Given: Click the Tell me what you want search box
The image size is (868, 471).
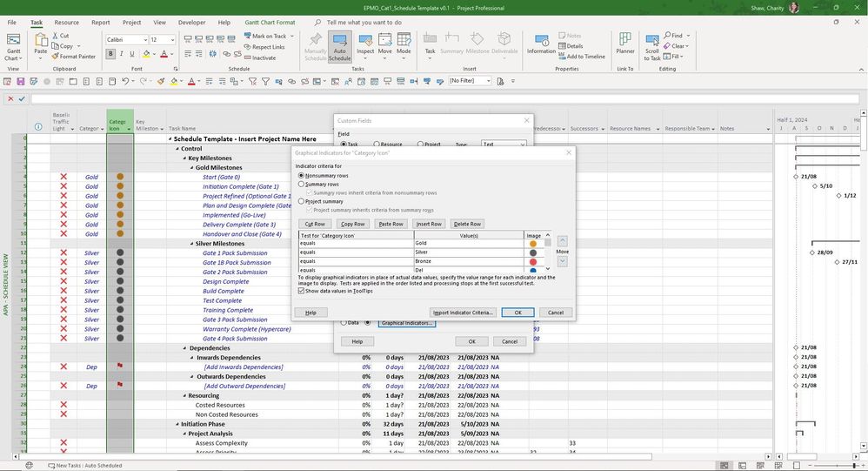Looking at the screenshot, I should tap(364, 23).
